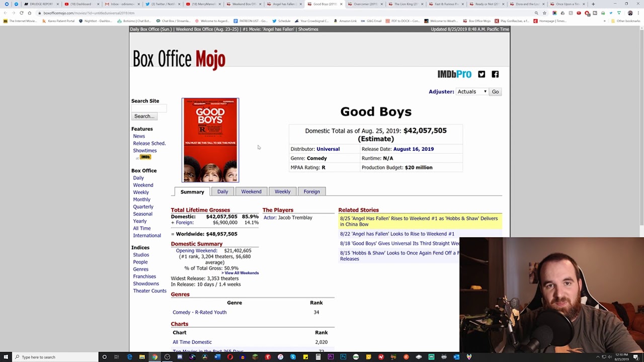The width and height of the screenshot is (644, 362).
Task: Click the Box Office Mojo logo
Action: [x=179, y=59]
